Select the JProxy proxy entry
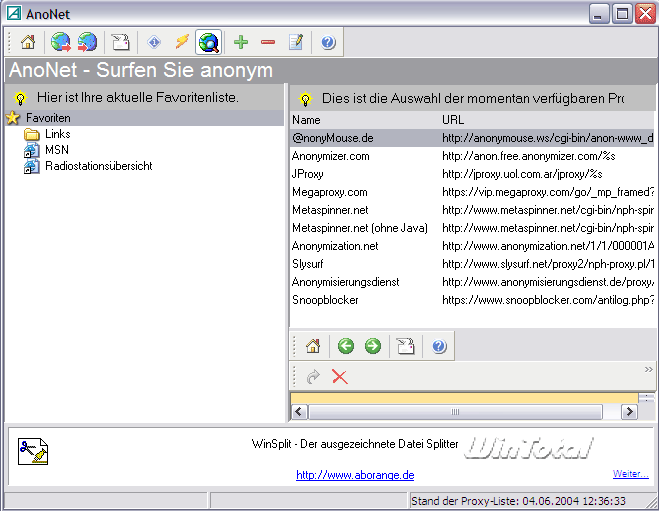This screenshot has width=659, height=511. (472, 174)
